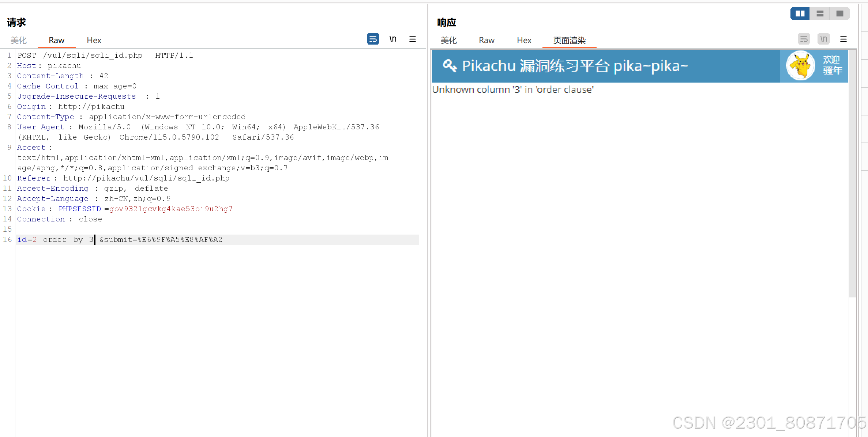Click the Pikachu avatar image
This screenshot has width=868, height=437.
point(800,66)
